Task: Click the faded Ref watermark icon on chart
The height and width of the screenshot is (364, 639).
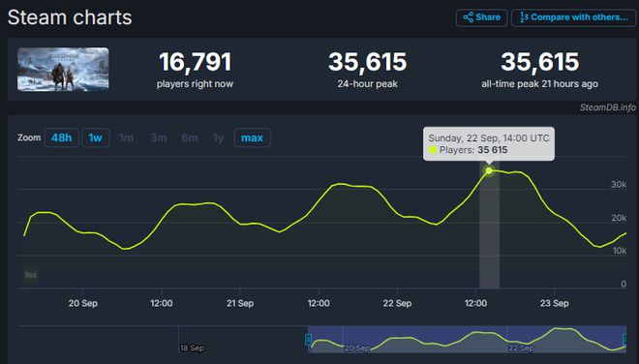Action: [31, 275]
